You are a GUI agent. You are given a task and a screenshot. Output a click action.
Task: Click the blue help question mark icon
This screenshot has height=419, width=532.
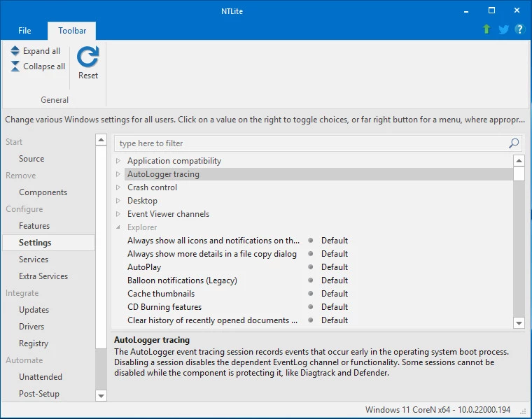click(519, 29)
